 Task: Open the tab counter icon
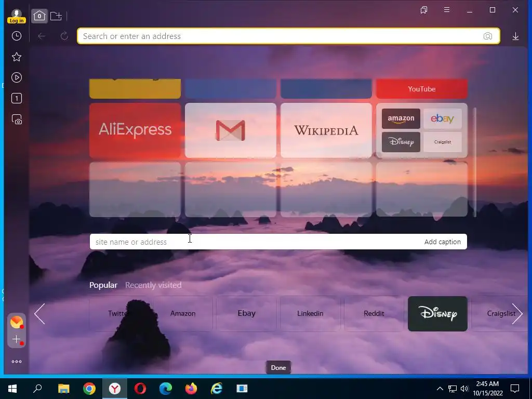16,98
